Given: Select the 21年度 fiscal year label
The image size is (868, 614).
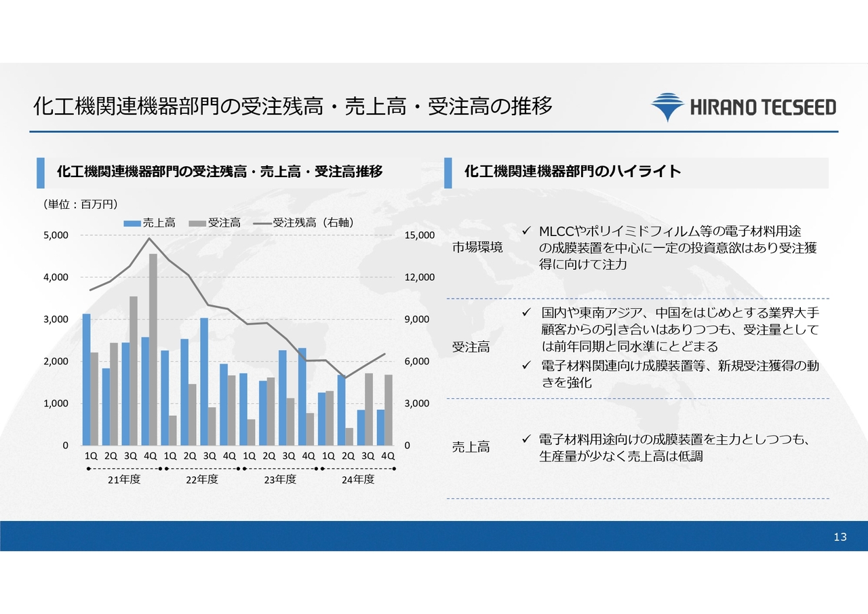Looking at the screenshot, I should (x=124, y=480).
